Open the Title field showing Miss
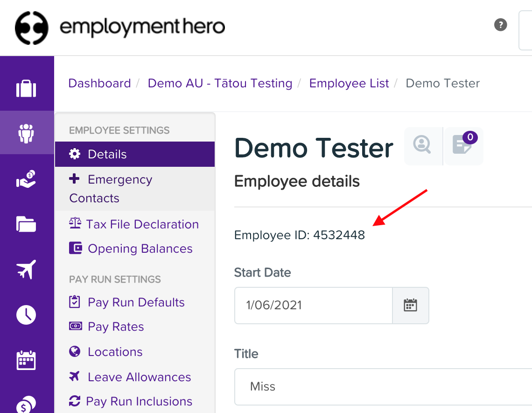The image size is (532, 413). click(327, 386)
